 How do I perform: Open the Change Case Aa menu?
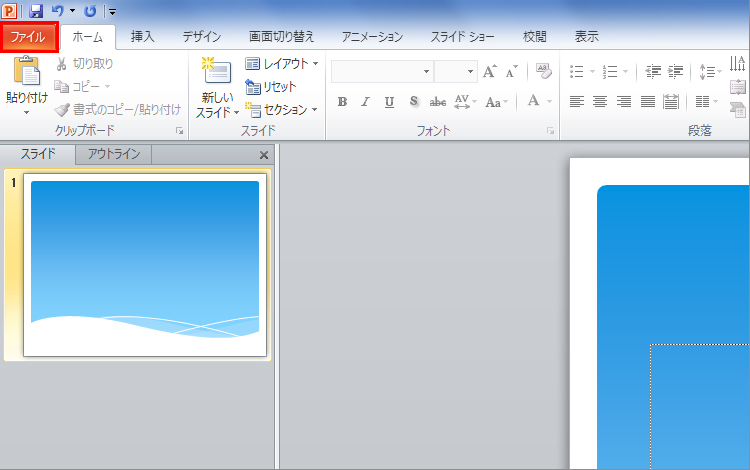496,102
